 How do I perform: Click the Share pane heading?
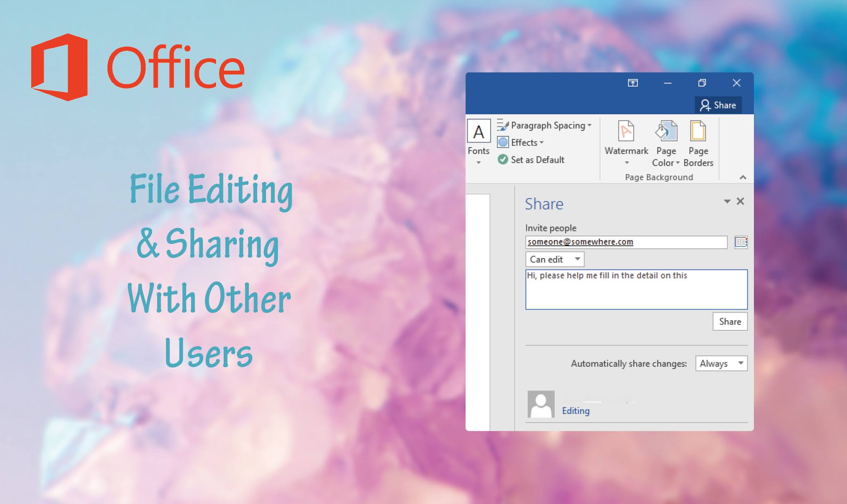tap(544, 204)
